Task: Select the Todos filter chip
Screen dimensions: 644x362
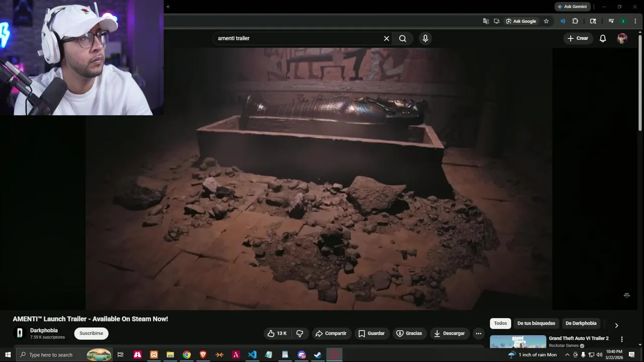Action: pyautogui.click(x=500, y=323)
